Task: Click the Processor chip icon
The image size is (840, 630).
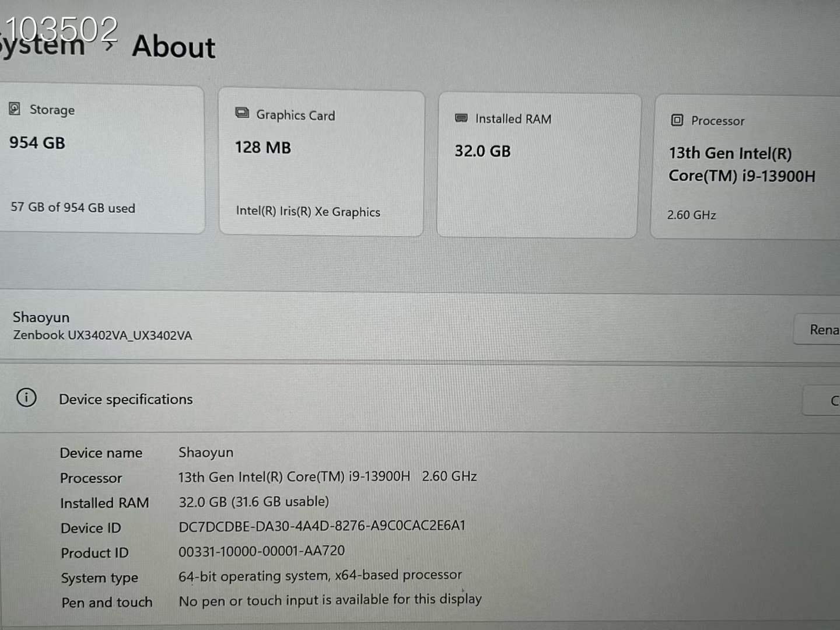Action: coord(677,120)
